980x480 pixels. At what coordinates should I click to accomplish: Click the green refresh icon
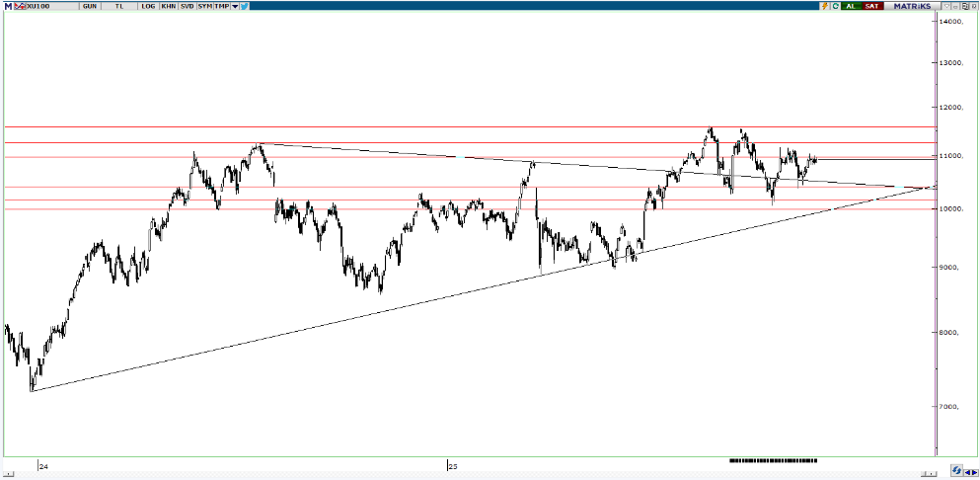point(835,6)
